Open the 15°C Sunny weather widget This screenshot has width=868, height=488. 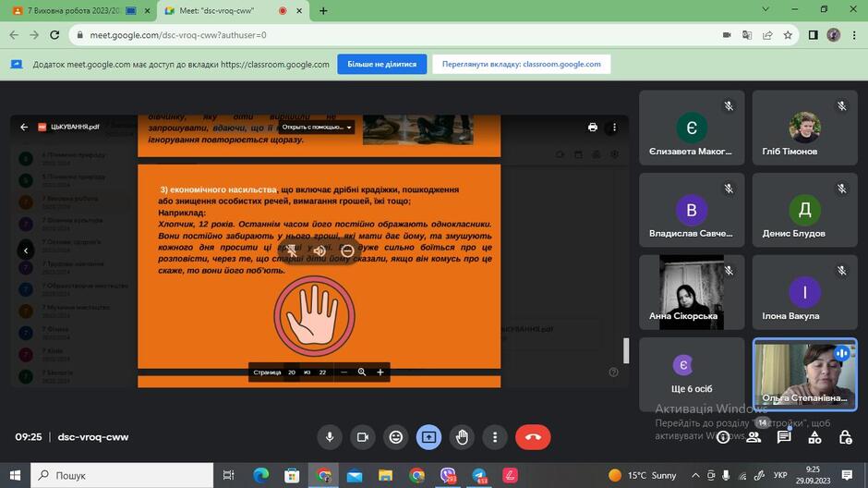click(642, 475)
